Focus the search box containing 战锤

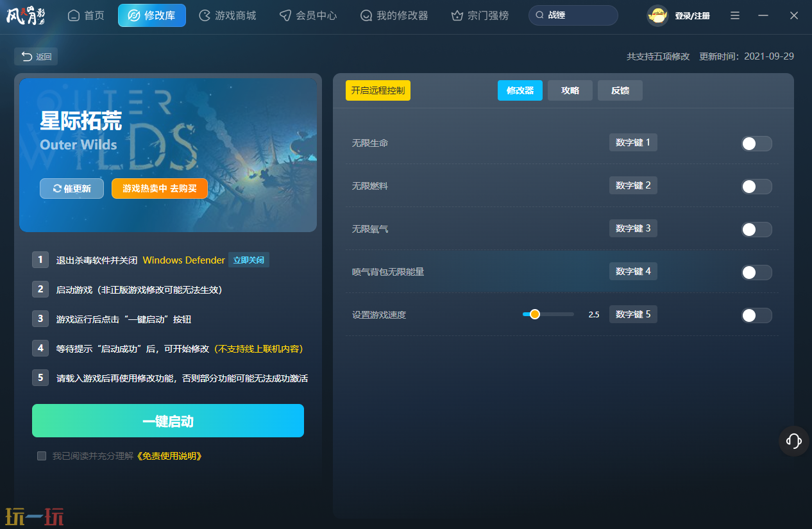point(573,15)
